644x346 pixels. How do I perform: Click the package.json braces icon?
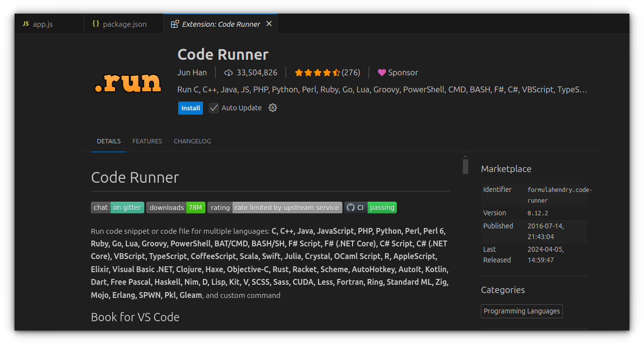coord(96,23)
